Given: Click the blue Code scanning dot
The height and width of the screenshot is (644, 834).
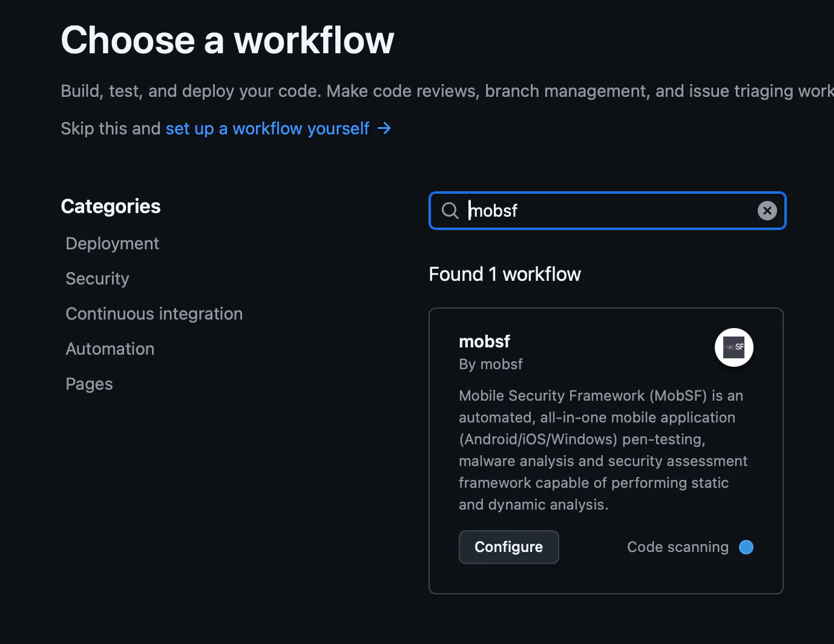Looking at the screenshot, I should pyautogui.click(x=746, y=547).
